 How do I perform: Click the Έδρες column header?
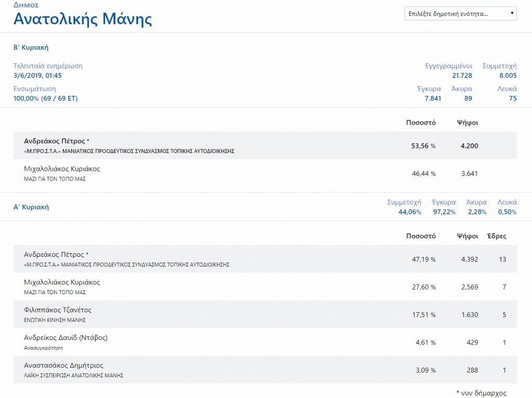point(496,236)
